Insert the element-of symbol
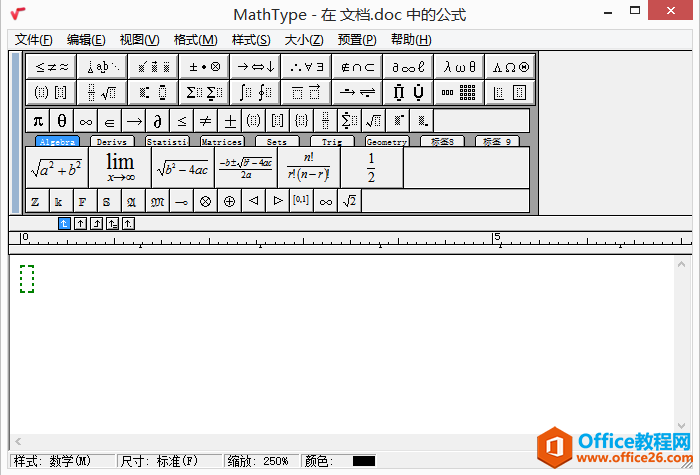 pos(109,121)
